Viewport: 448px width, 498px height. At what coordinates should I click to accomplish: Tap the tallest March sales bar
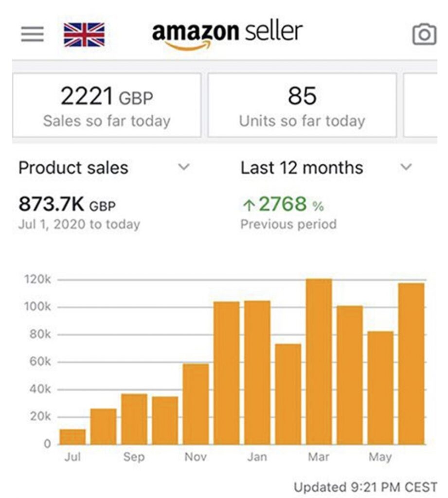(319, 361)
